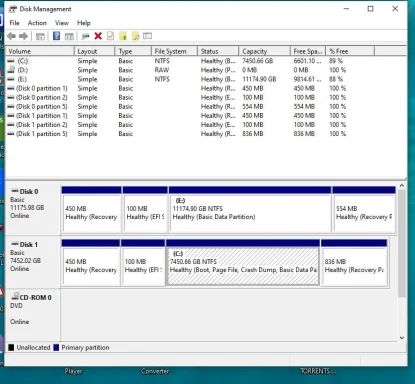Sort by the File System column header
Image resolution: width=415 pixels, height=384 pixels.
point(174,51)
